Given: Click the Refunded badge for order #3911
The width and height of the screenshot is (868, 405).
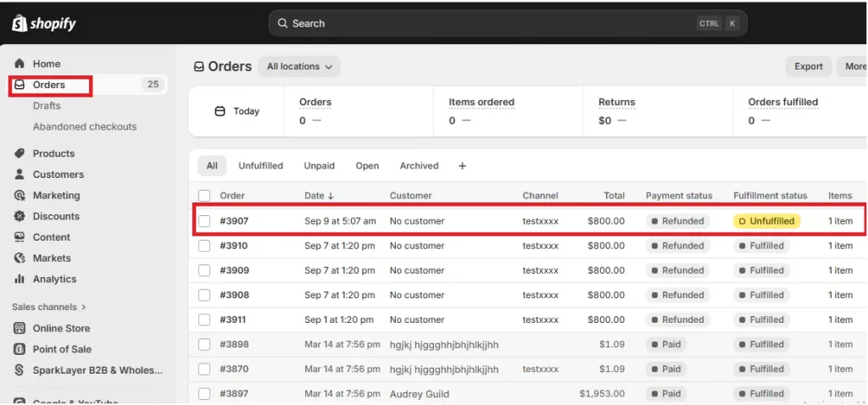Looking at the screenshot, I should click(x=677, y=319).
